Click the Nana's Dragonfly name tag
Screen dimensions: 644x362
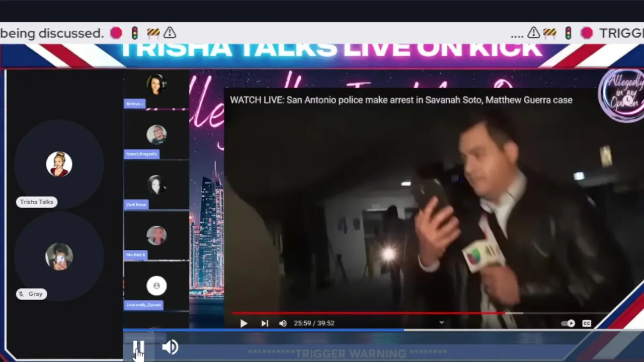pos(141,154)
